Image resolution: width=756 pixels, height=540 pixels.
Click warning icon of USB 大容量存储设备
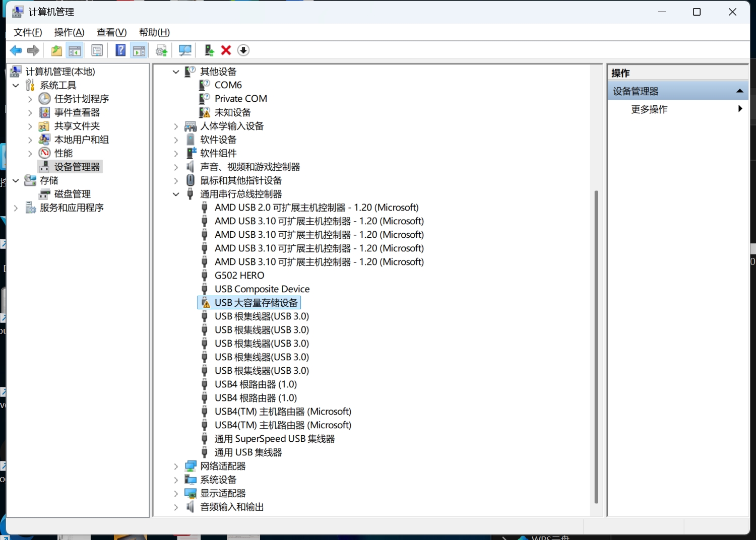tap(205, 303)
